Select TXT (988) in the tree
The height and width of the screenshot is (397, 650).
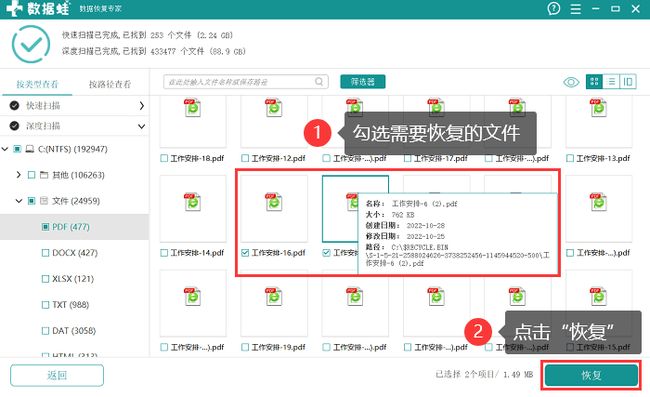70,305
